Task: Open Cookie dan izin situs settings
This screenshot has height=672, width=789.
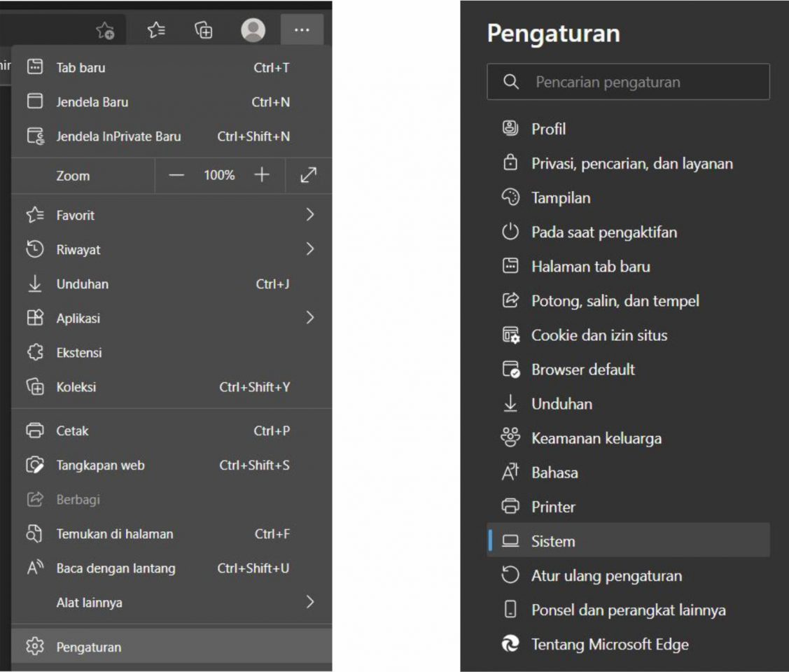Action: click(x=600, y=335)
